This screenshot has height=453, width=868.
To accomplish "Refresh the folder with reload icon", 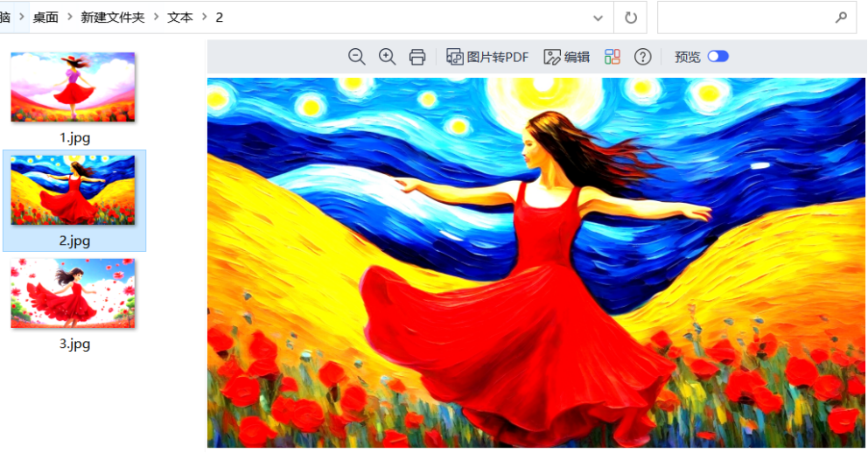I will tap(631, 17).
